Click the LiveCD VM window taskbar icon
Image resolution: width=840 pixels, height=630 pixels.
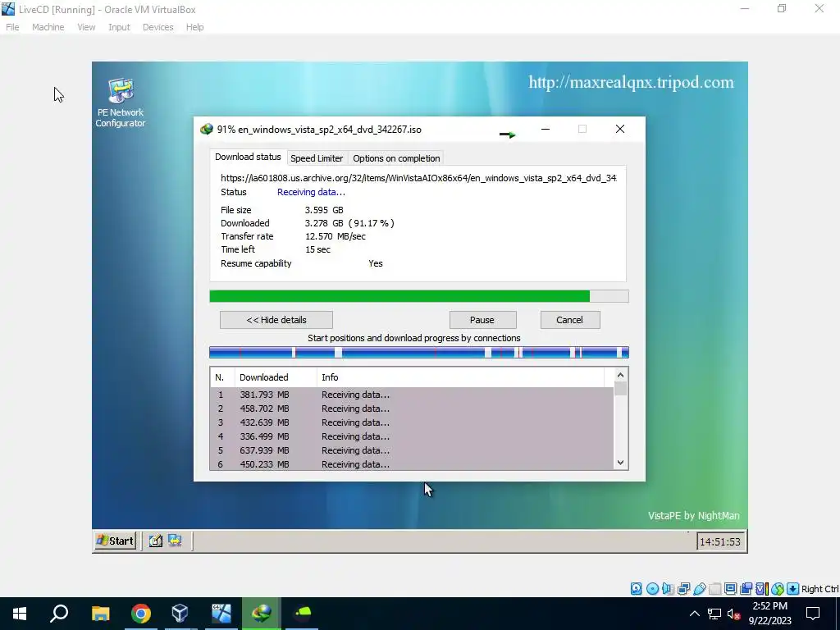point(221,614)
